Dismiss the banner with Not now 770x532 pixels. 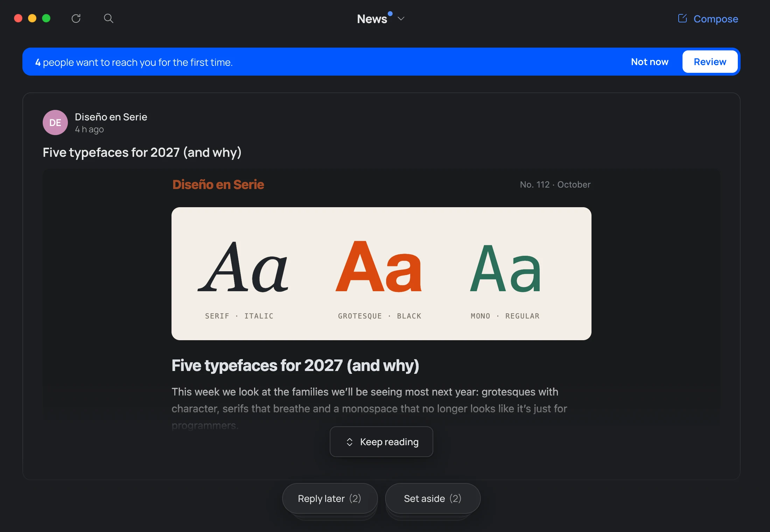pos(650,62)
